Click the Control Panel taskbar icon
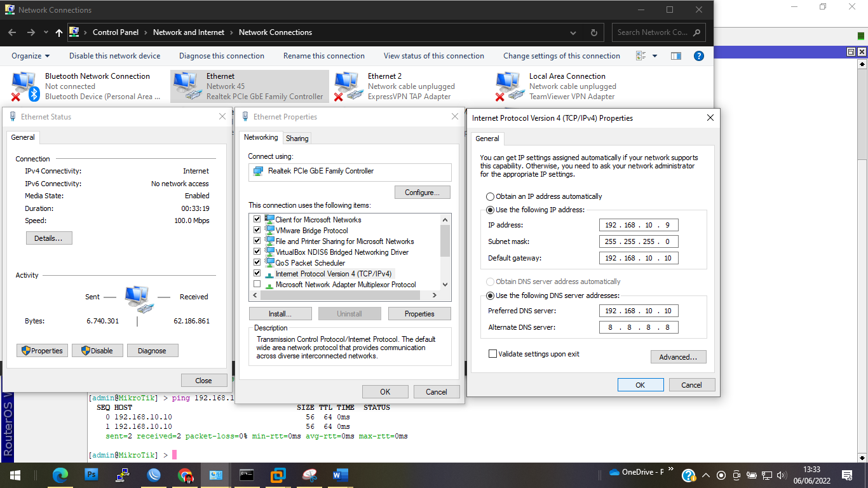Viewport: 868px width, 488px height. click(x=216, y=475)
